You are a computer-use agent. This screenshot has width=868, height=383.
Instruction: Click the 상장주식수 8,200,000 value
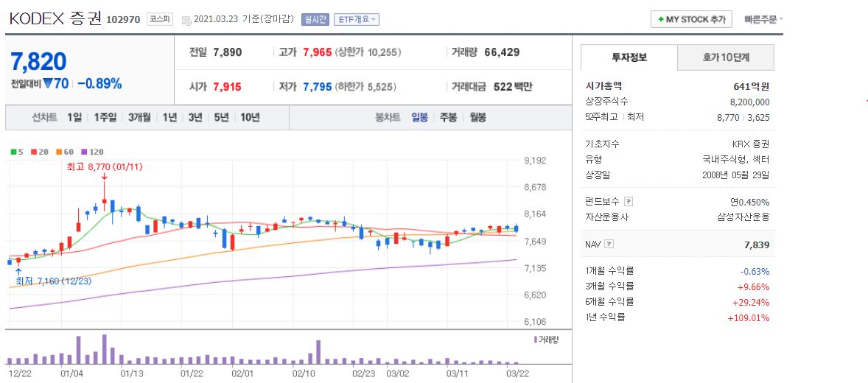pyautogui.click(x=750, y=102)
